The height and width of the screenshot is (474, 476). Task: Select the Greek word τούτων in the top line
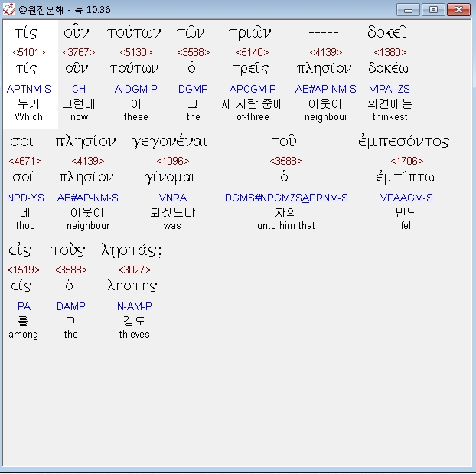pos(134,32)
